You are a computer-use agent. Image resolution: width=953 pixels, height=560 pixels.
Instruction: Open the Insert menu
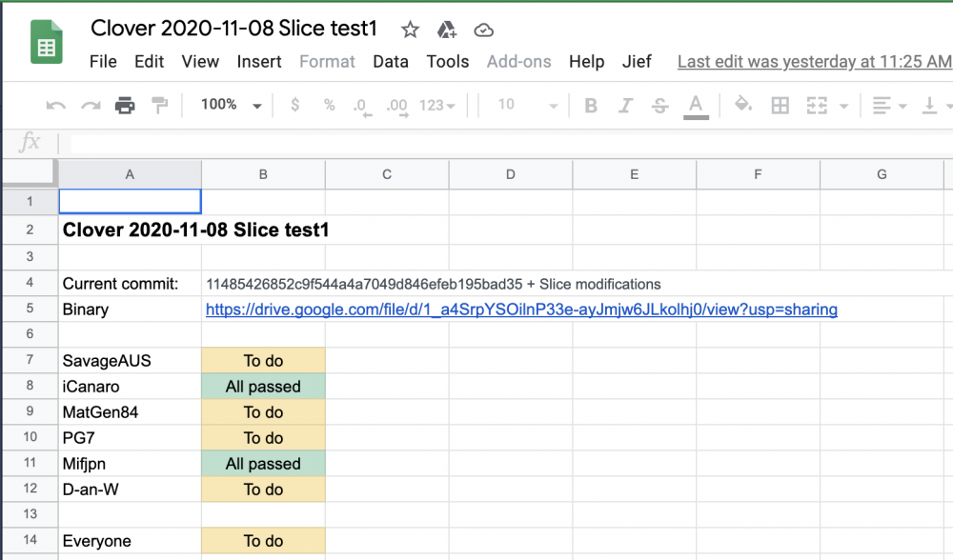259,61
